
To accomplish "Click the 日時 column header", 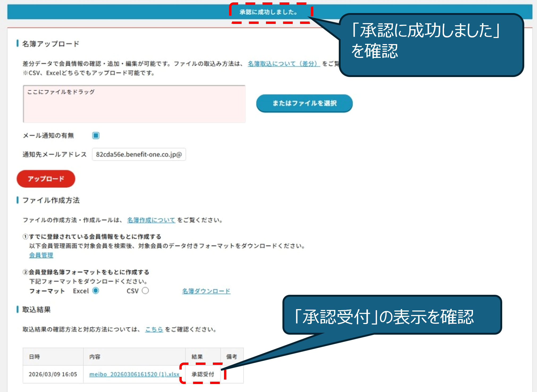I will click(x=35, y=357).
